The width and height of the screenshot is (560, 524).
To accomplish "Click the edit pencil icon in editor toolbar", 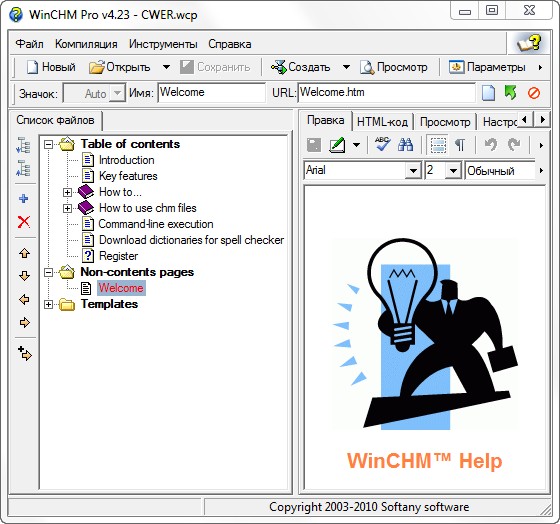I will click(337, 145).
